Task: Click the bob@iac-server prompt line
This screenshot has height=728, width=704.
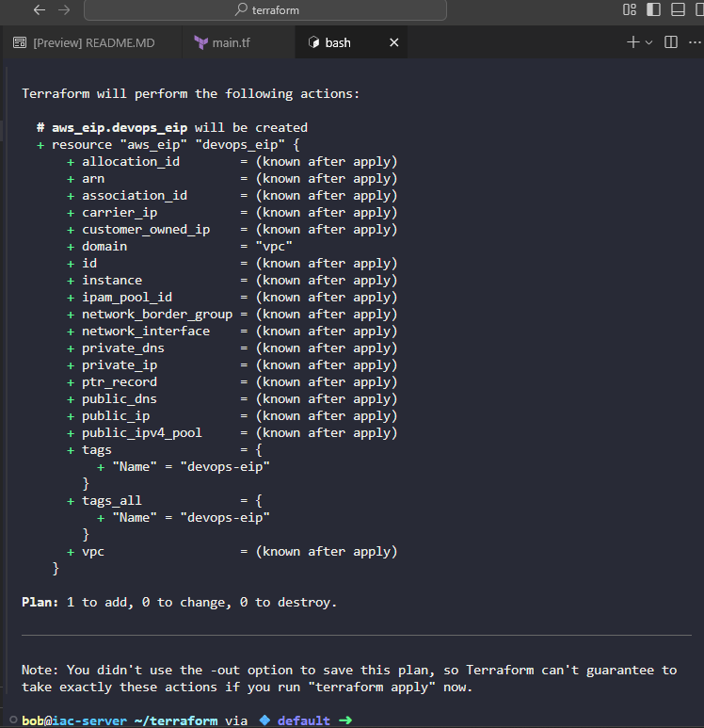Action: coord(186,720)
